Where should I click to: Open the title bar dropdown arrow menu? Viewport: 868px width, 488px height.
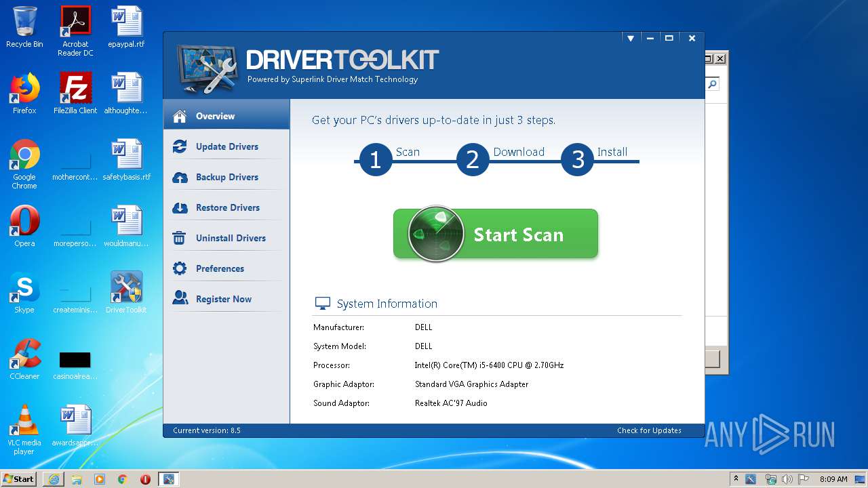[x=630, y=39]
